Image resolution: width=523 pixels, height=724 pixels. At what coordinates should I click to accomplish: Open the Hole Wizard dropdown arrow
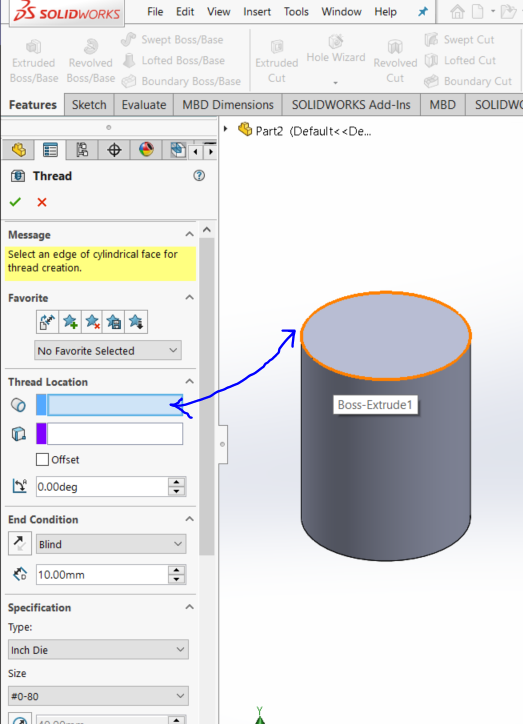point(336,83)
